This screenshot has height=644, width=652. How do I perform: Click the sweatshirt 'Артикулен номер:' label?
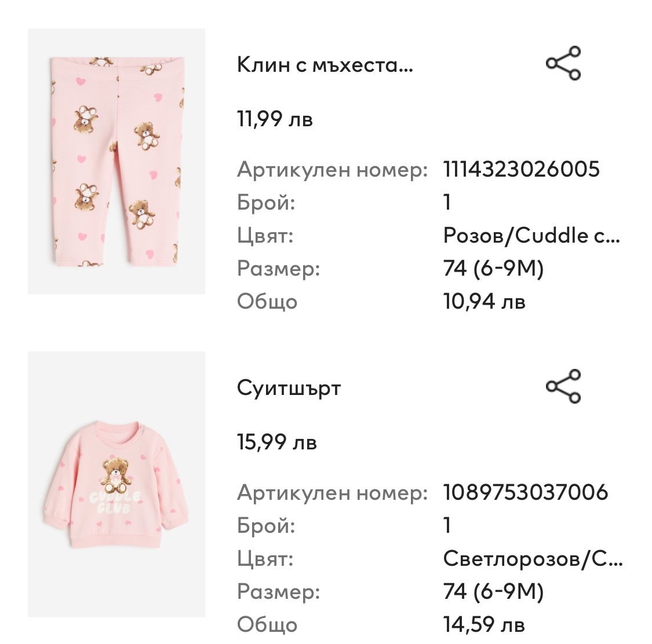pyautogui.click(x=332, y=493)
